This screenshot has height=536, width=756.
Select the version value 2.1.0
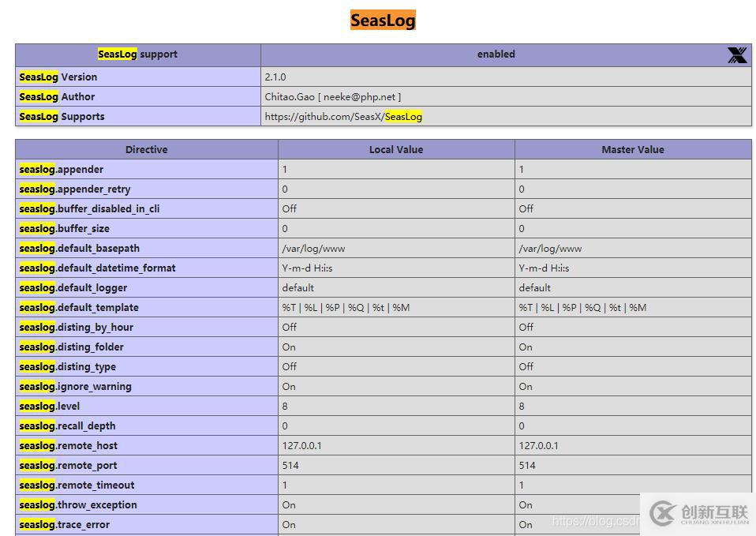tap(275, 77)
